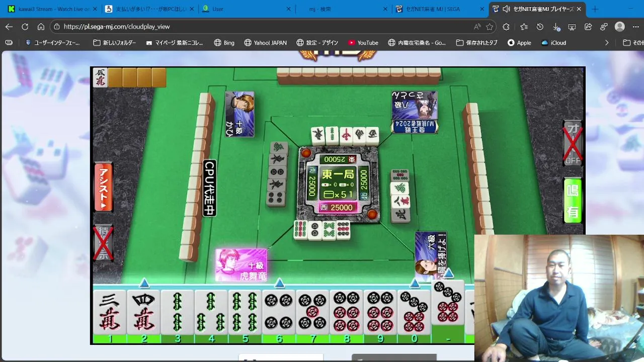Screen dimensions: 644x362
Task: Open the YouTube bookmark
Action: coord(363,43)
